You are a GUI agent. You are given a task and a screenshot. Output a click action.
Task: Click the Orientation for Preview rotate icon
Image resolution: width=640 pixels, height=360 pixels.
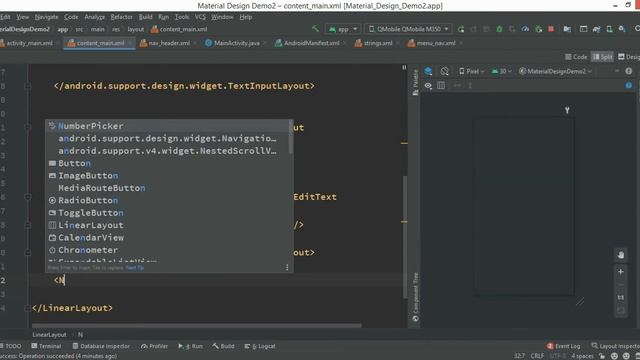(444, 71)
